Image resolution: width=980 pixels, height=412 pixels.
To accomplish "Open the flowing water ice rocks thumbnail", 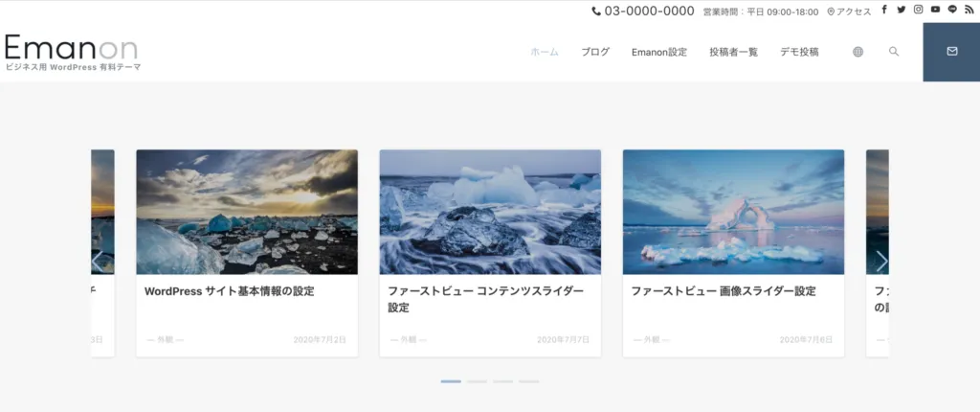I will pyautogui.click(x=490, y=212).
